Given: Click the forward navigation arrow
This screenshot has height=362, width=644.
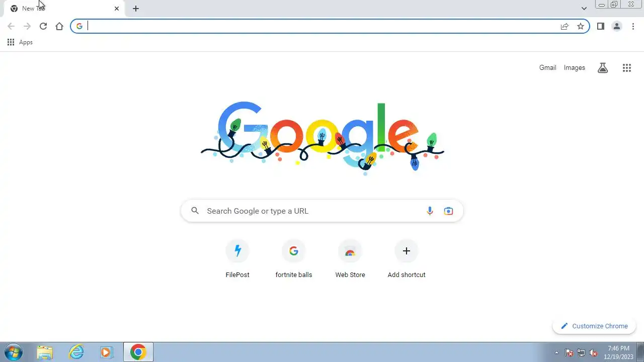Looking at the screenshot, I should pos(27,26).
